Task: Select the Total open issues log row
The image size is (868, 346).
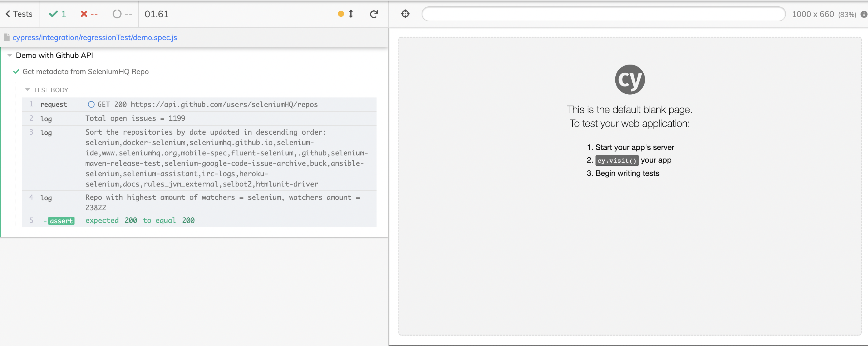Action: [199, 119]
